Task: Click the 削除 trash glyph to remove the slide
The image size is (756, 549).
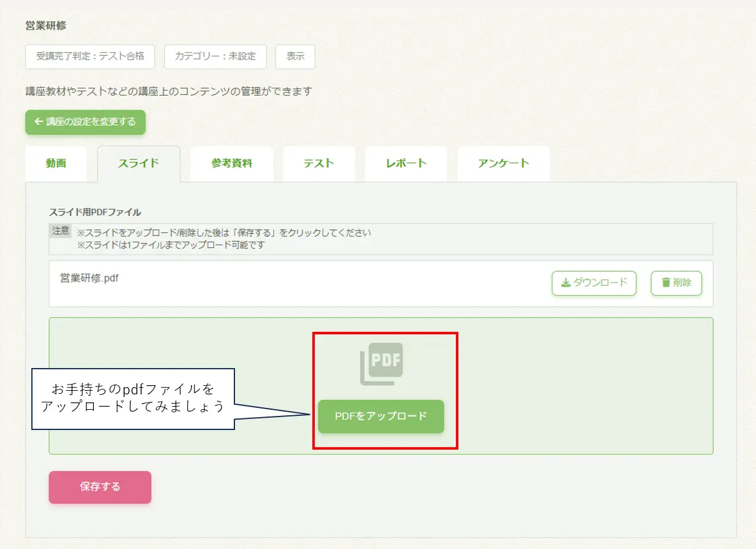Action: [x=666, y=283]
